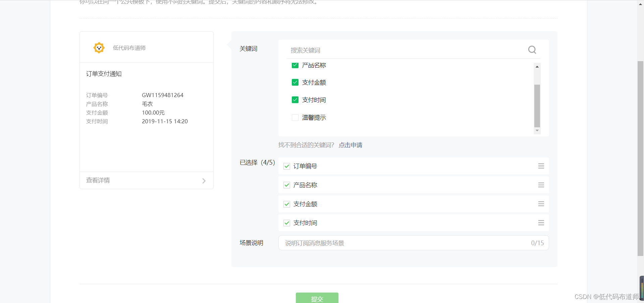Viewport: 644px width, 303px height.
Task: Click the page vertical scrollbar thumb
Action: click(x=640, y=159)
